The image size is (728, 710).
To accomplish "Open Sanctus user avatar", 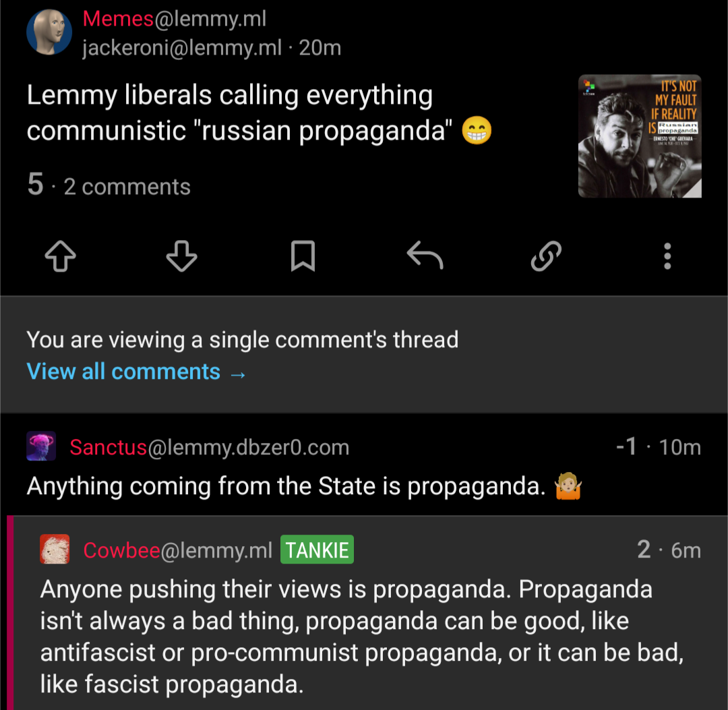I will coord(41,446).
